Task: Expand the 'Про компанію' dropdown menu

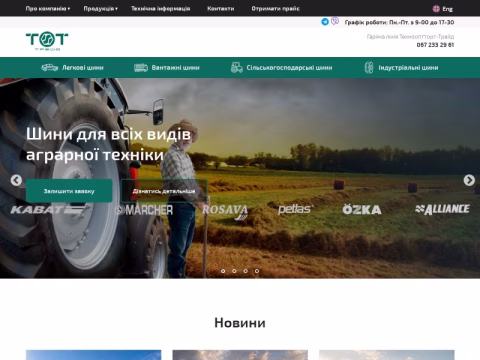Action: (48, 9)
